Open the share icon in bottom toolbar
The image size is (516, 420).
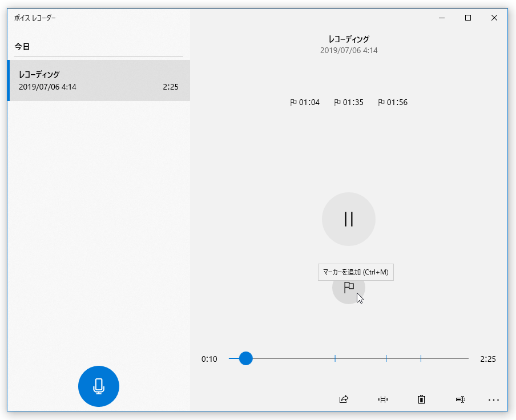point(344,399)
